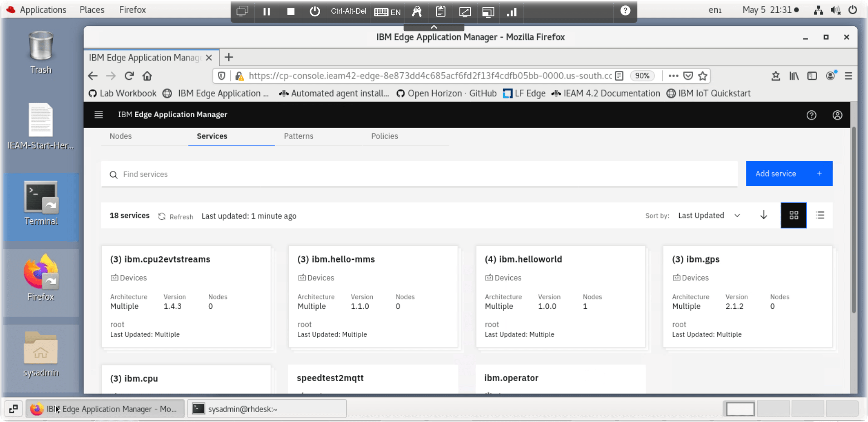This screenshot has width=868, height=422.
Task: Toggle the sort direction arrow
Action: click(x=764, y=215)
